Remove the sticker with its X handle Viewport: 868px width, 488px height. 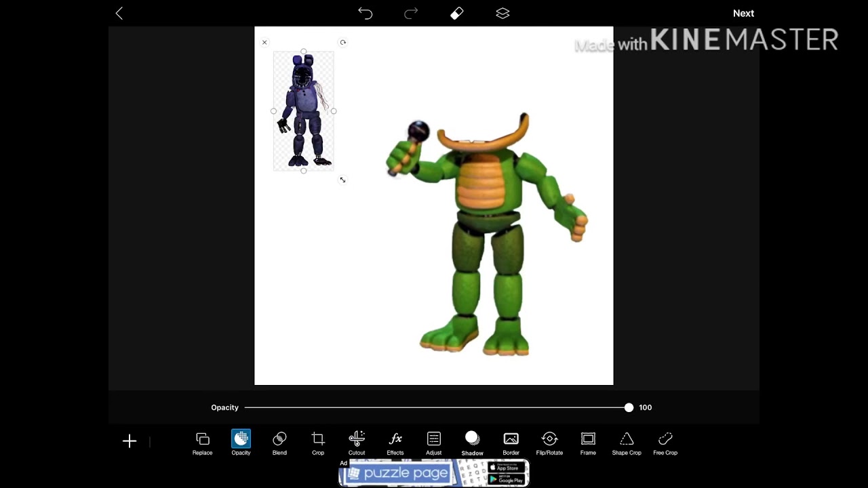point(264,42)
